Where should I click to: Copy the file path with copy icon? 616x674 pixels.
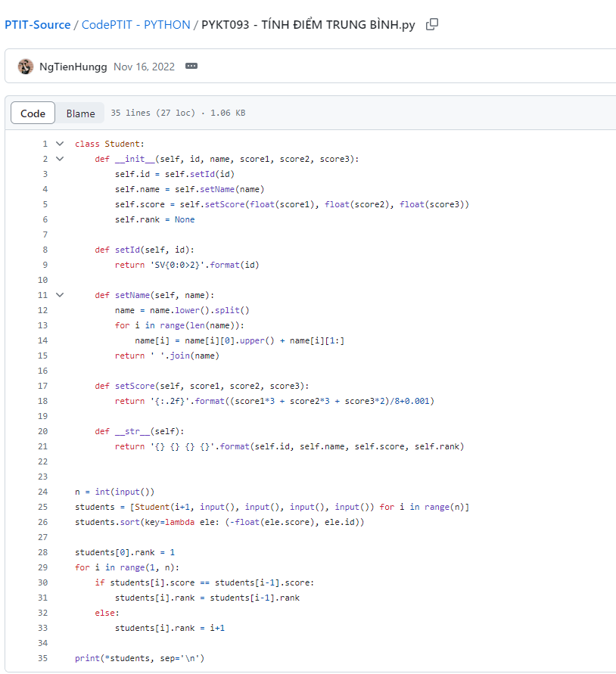pos(432,24)
